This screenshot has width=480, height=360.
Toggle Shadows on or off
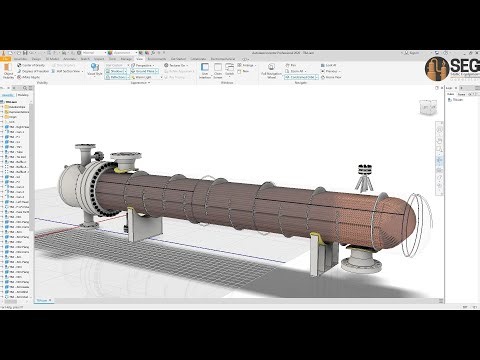(114, 71)
